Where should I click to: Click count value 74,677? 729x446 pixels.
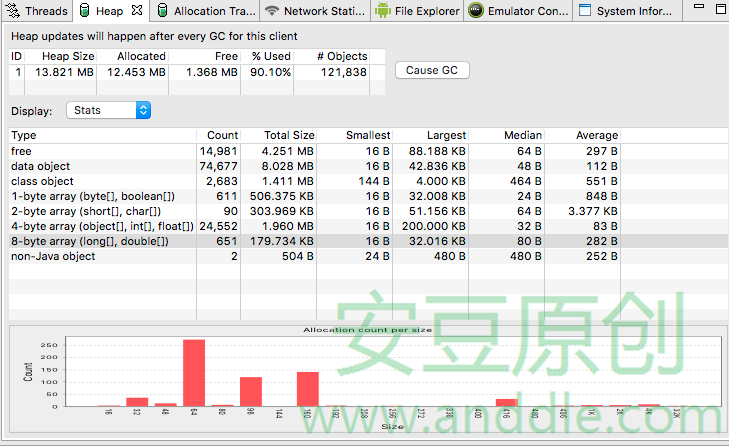pos(219,166)
